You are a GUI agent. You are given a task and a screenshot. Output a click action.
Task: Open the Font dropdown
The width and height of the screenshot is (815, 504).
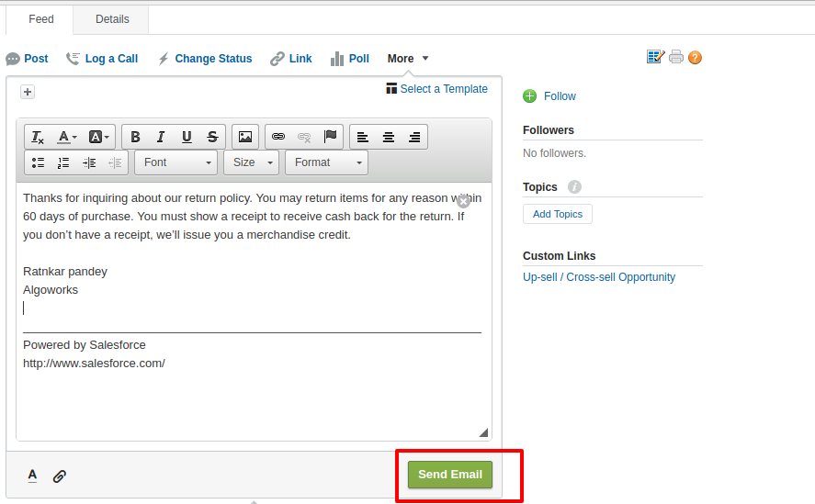tap(175, 162)
